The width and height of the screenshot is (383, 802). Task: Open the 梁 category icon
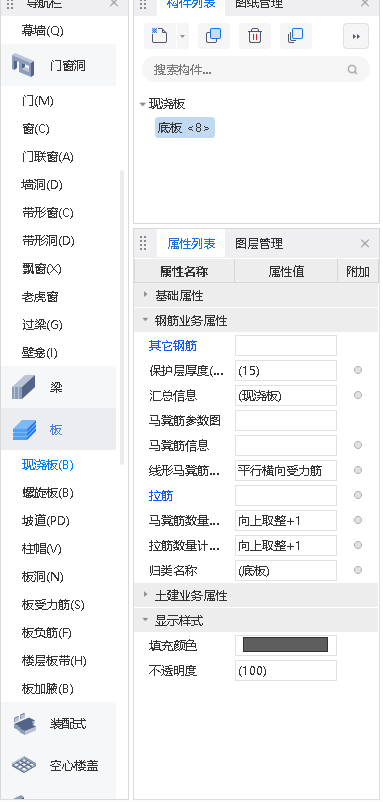23,387
